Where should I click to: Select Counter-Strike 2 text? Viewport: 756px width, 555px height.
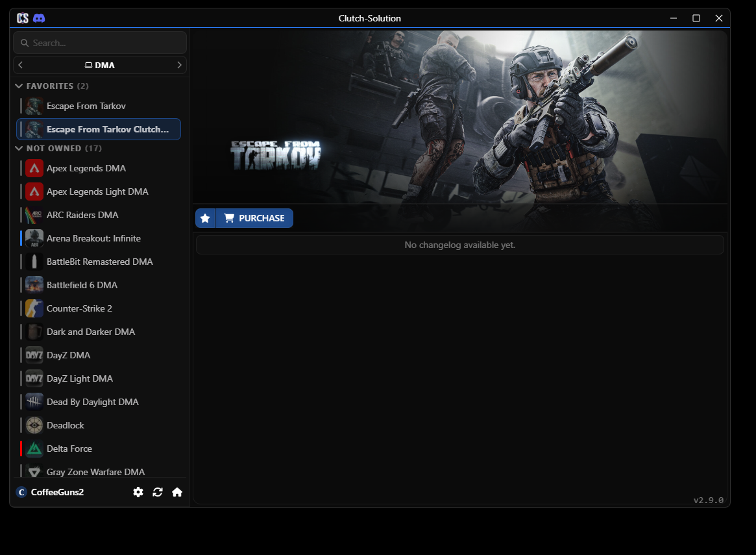coord(80,308)
